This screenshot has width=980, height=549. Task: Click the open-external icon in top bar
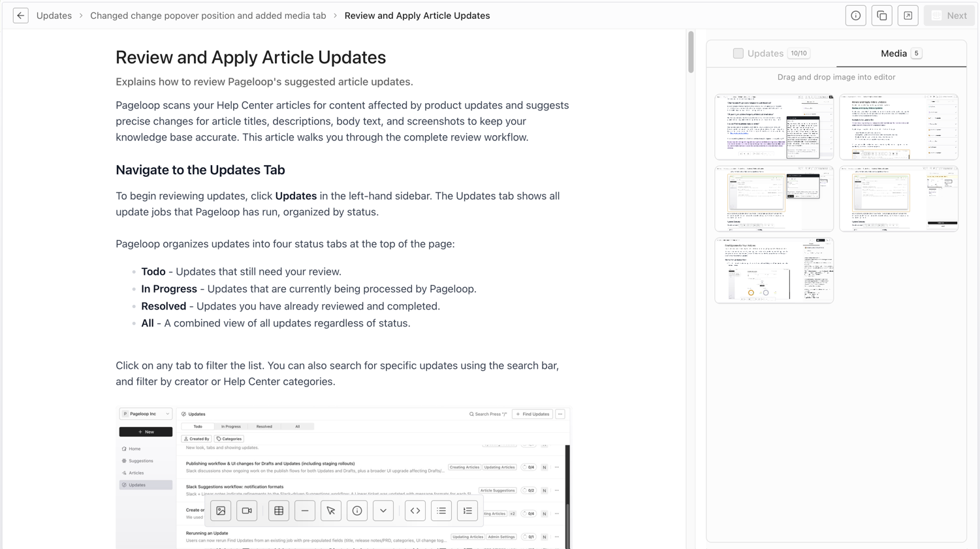pyautogui.click(x=908, y=16)
